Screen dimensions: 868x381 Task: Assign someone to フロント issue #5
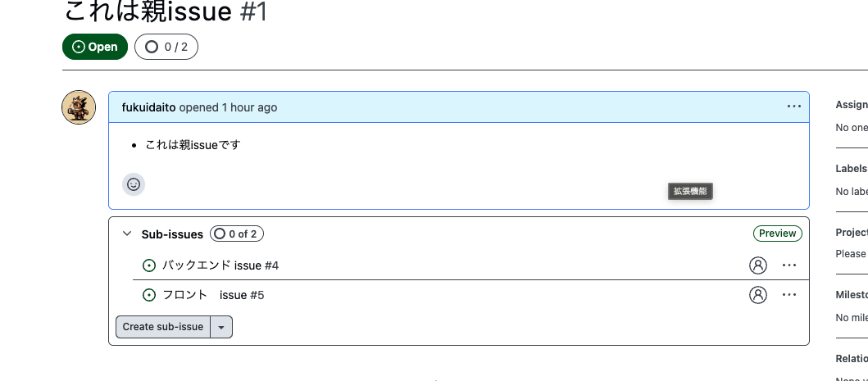[758, 295]
